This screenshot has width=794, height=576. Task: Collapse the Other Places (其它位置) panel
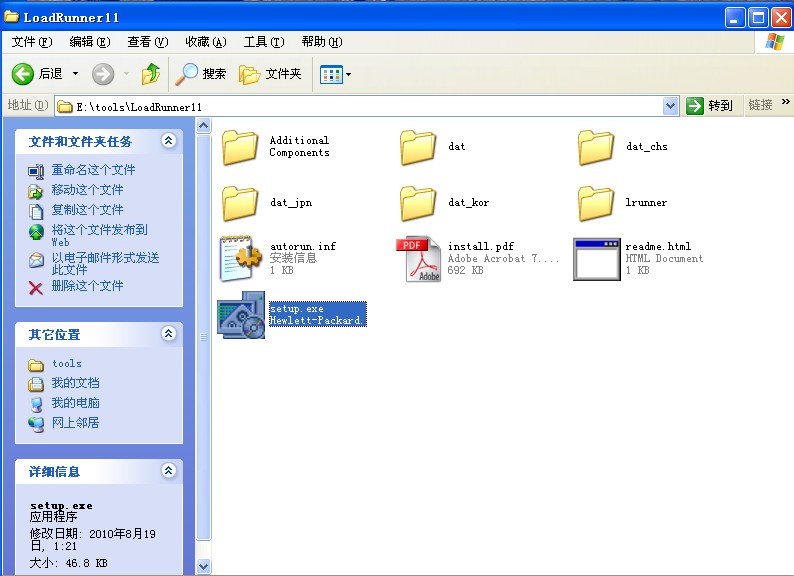pos(168,334)
